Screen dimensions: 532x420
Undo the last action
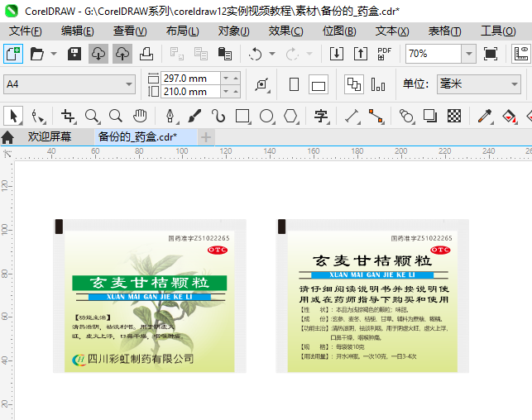pyautogui.click(x=255, y=54)
